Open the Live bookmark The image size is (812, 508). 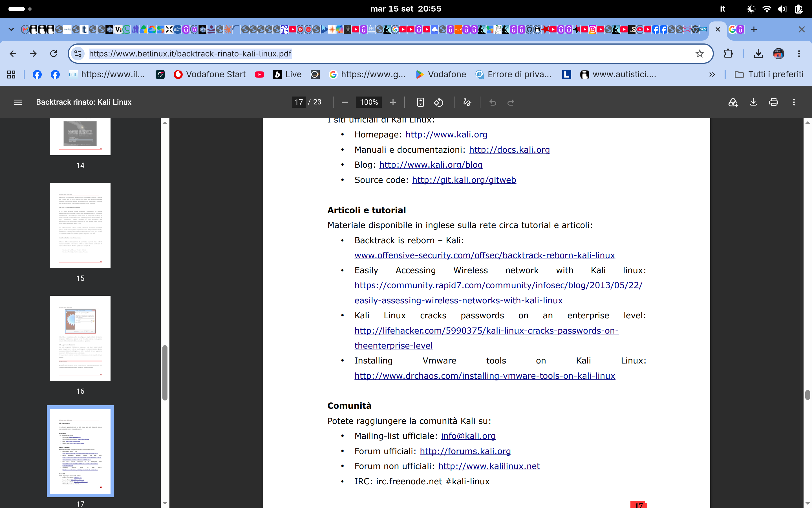coord(287,75)
